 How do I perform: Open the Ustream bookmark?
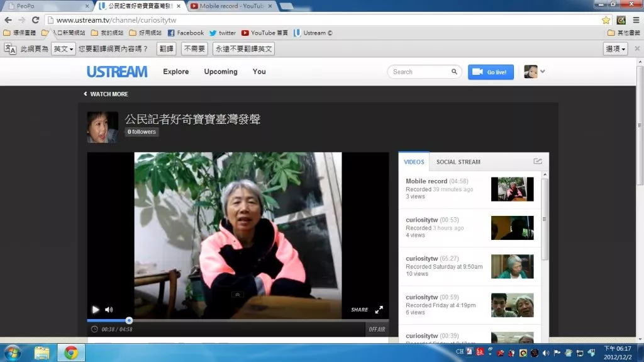coord(313,33)
